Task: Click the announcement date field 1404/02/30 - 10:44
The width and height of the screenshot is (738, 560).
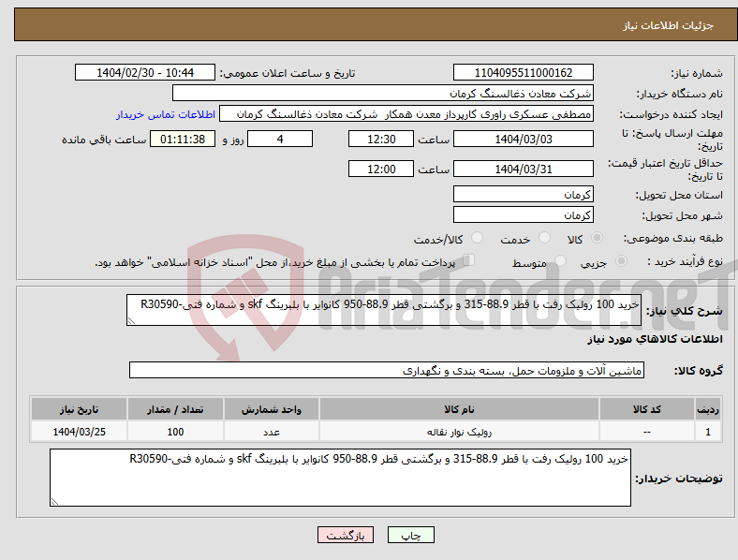Action: (x=145, y=72)
